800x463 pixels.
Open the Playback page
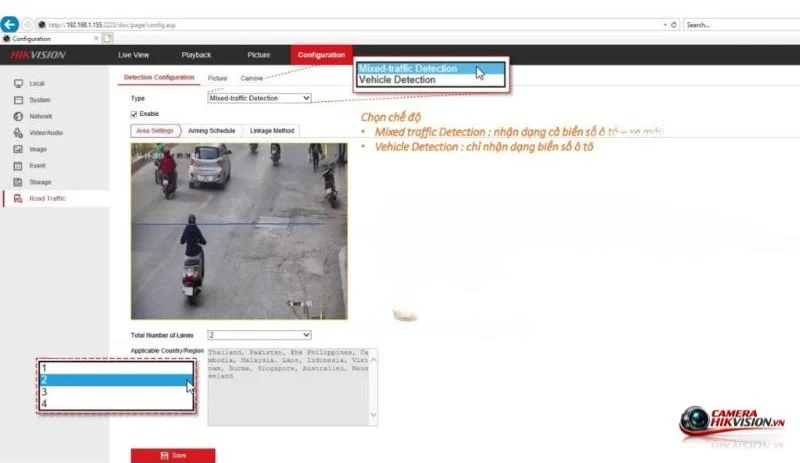pyautogui.click(x=196, y=55)
